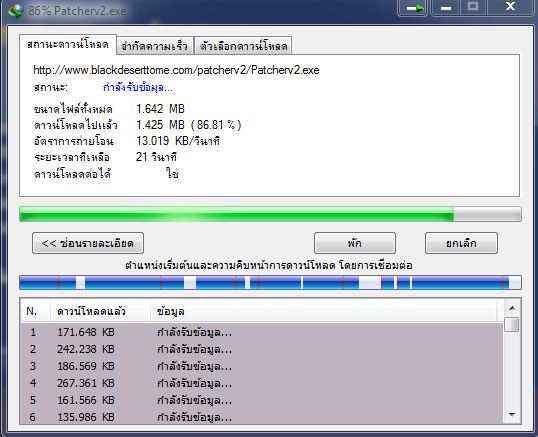Minimize the Patcherv2.exe download window
This screenshot has width=538, height=437.
[445, 8]
